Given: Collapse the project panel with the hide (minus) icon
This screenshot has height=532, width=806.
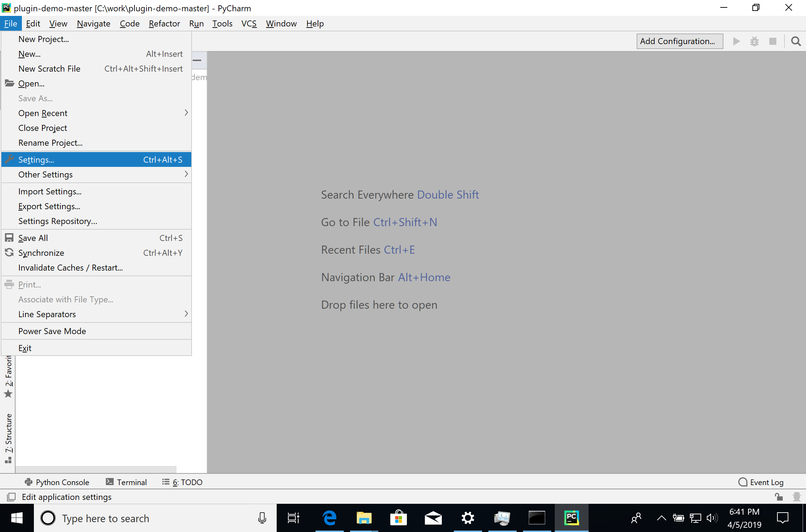Looking at the screenshot, I should [197, 60].
